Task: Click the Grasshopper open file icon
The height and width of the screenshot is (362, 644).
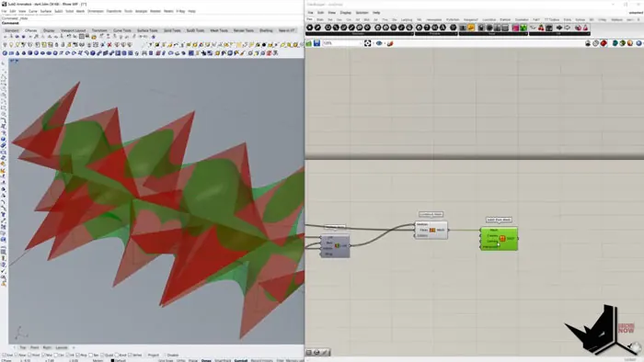Action: point(309,43)
